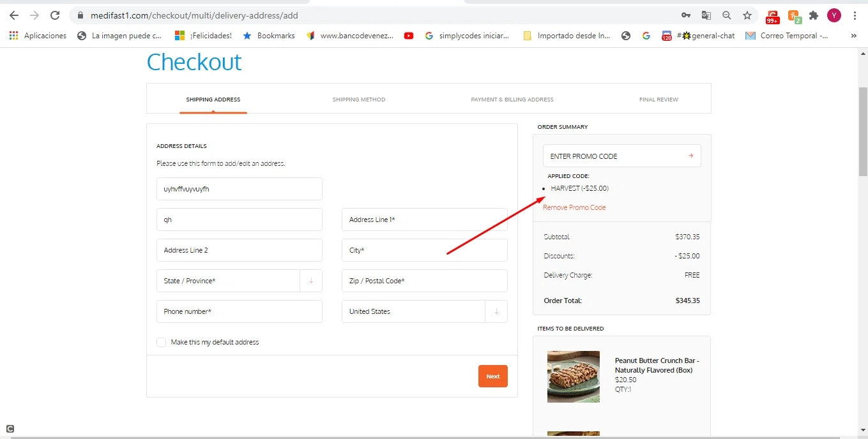868x439 pixels.
Task: Open the www.bancodevenez... bookmark
Action: click(x=350, y=36)
